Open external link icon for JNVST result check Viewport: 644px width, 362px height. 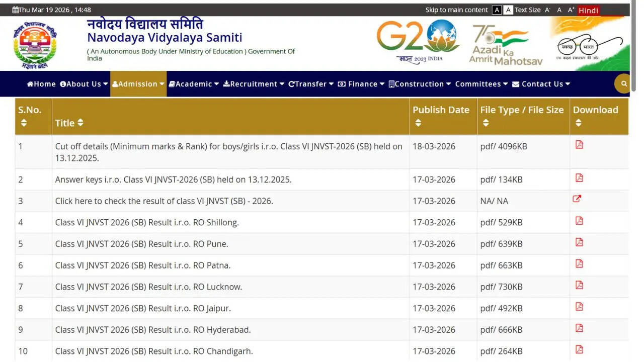coord(577,199)
